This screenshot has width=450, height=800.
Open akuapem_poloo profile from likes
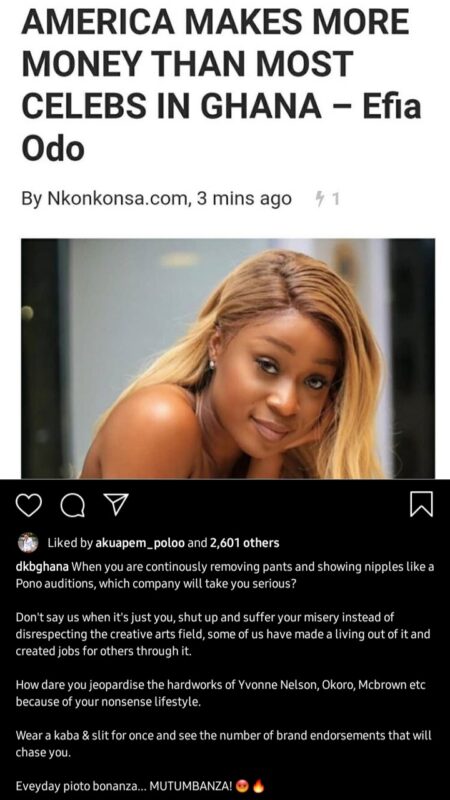click(x=140, y=543)
